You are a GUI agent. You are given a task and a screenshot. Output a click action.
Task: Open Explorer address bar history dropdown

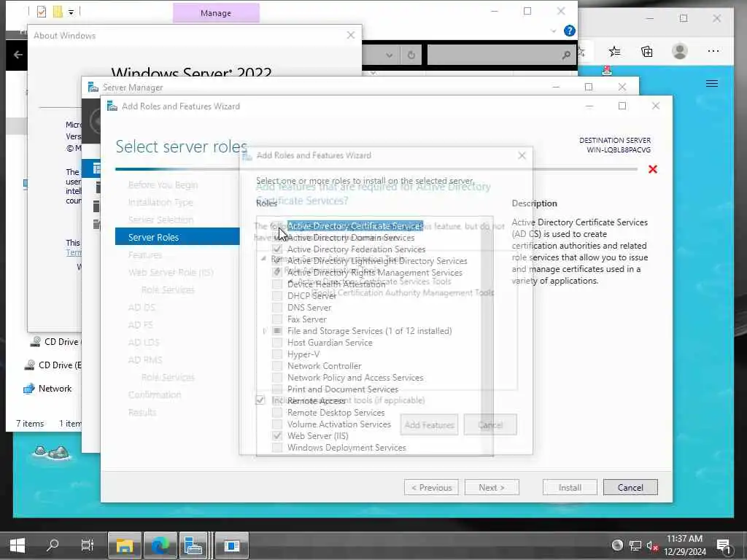coord(390,55)
